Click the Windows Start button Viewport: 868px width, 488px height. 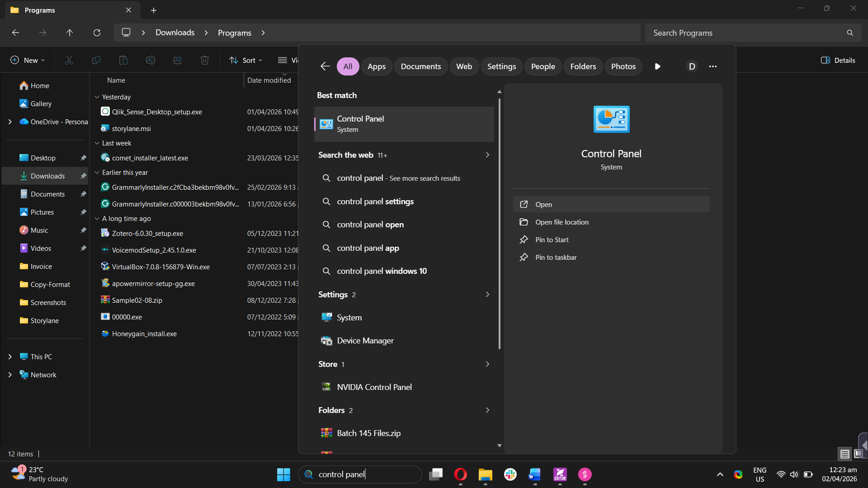283,474
